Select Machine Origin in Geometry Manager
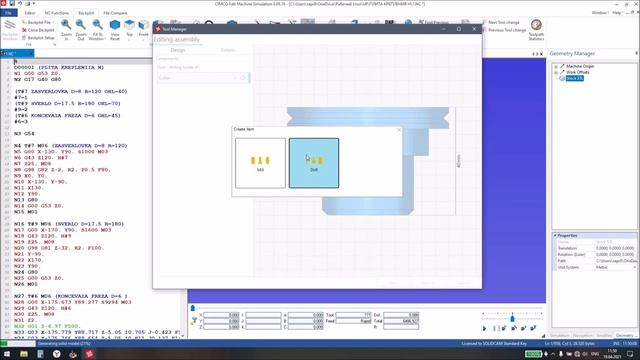This screenshot has height=360, width=640. pos(580,66)
